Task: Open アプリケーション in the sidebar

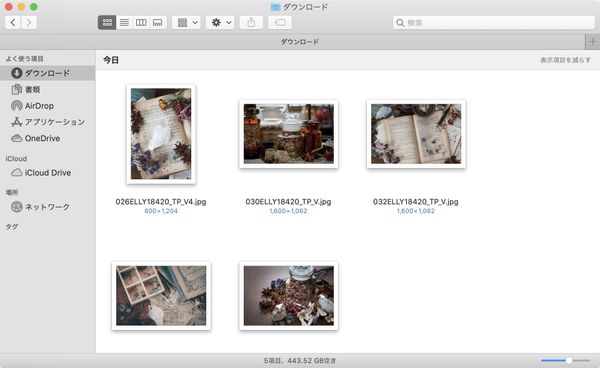Action: click(47, 122)
